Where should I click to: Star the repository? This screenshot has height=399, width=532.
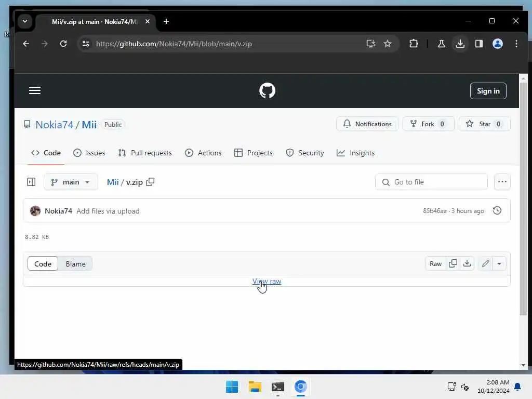coord(484,124)
